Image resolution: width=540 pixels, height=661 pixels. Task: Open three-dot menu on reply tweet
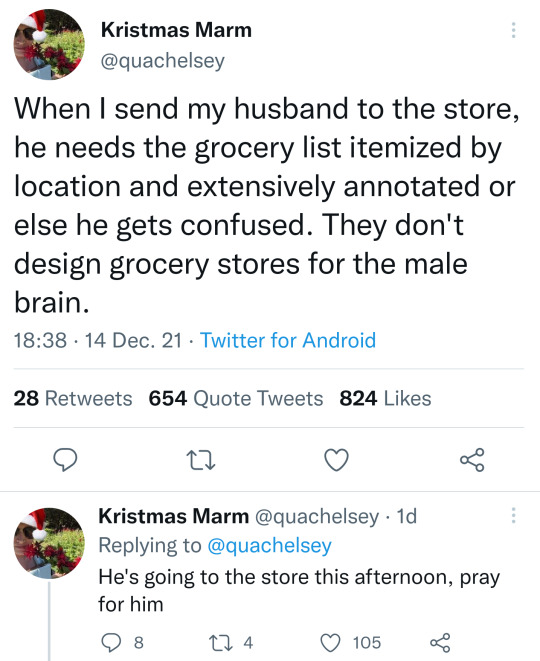pos(513,515)
